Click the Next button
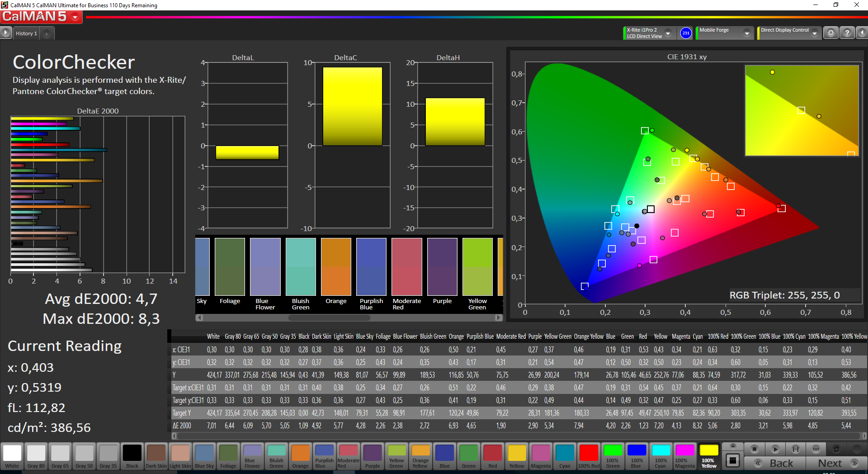 point(836,463)
